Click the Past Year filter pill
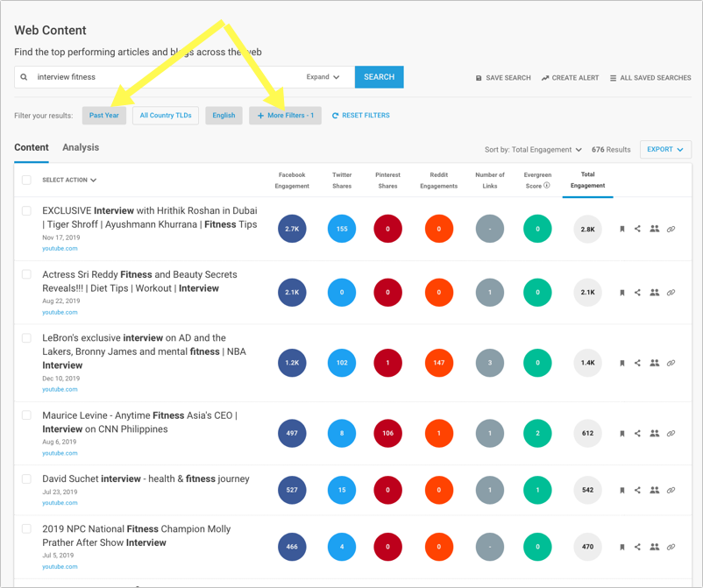The height and width of the screenshot is (588, 703). point(103,115)
